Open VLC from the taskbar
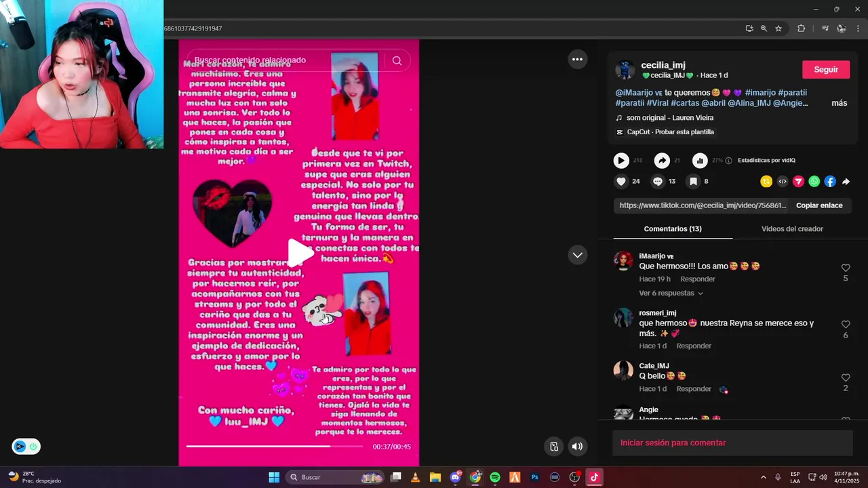The image size is (868, 488). coord(416,477)
